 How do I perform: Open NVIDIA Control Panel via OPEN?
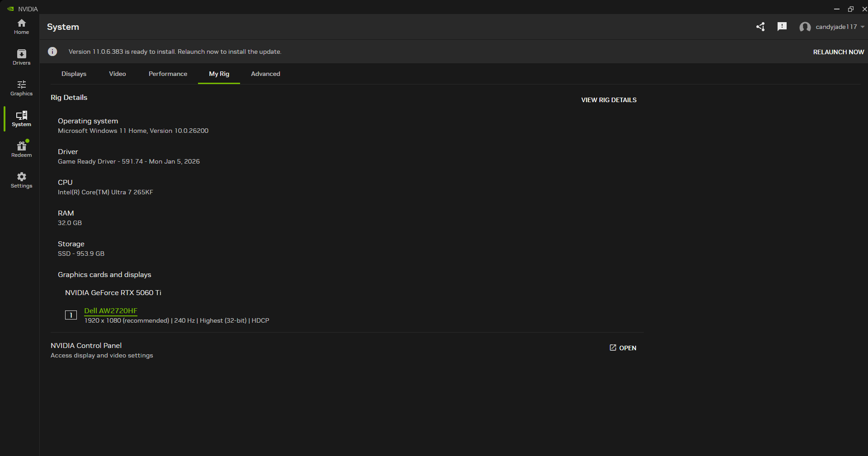(623, 348)
